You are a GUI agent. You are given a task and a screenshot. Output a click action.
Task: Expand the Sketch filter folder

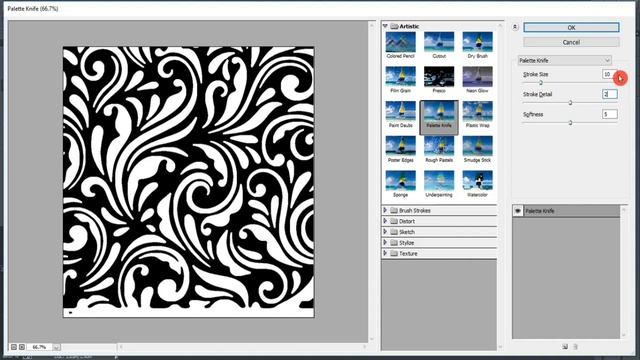click(385, 232)
